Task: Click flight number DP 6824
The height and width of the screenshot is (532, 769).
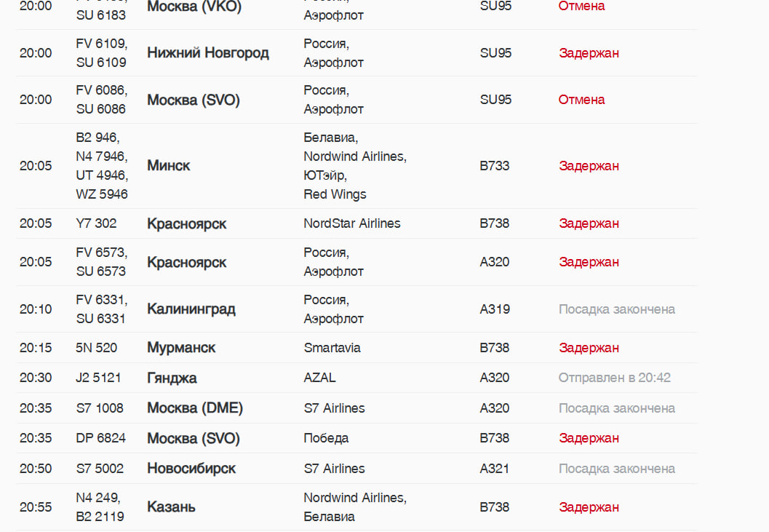Action: pos(101,438)
